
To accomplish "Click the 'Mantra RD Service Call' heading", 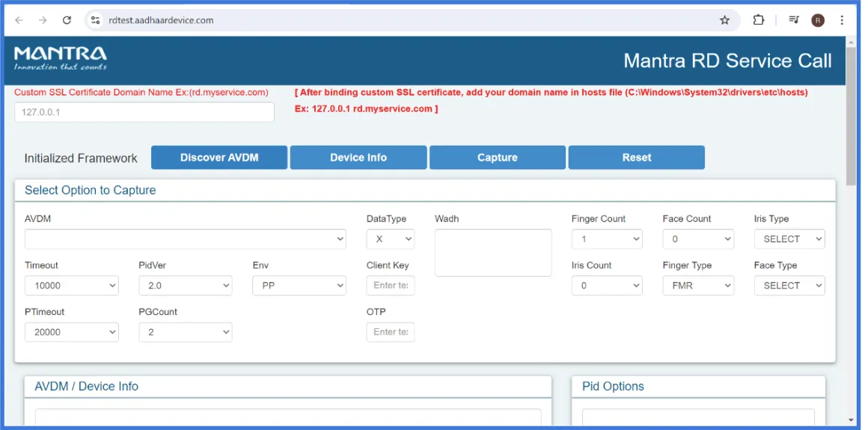I will click(727, 61).
